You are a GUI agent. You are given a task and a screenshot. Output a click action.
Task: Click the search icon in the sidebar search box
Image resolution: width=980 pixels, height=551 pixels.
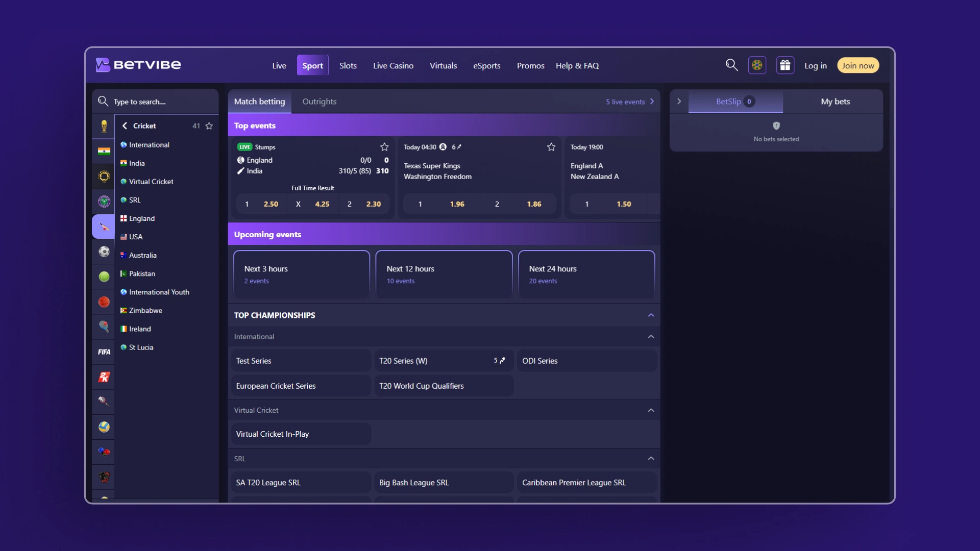click(103, 101)
